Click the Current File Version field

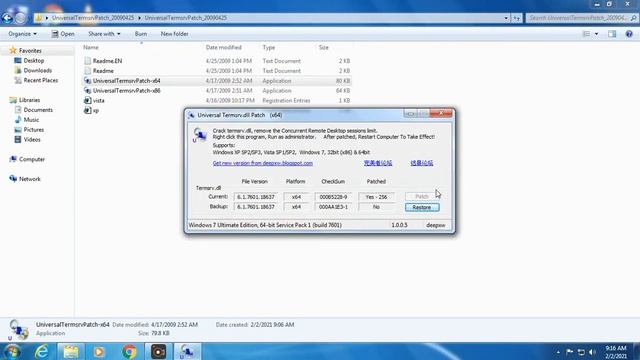click(x=256, y=197)
